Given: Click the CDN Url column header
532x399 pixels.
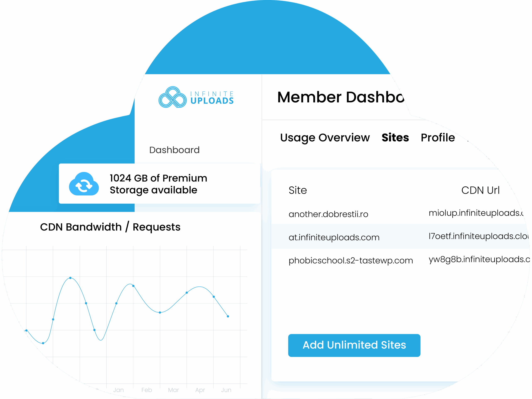Looking at the screenshot, I should pyautogui.click(x=480, y=191).
